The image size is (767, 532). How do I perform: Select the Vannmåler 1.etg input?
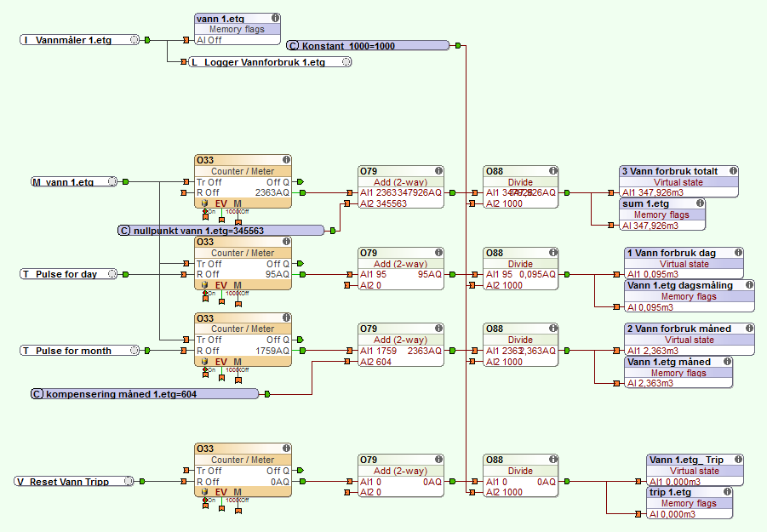click(78, 40)
